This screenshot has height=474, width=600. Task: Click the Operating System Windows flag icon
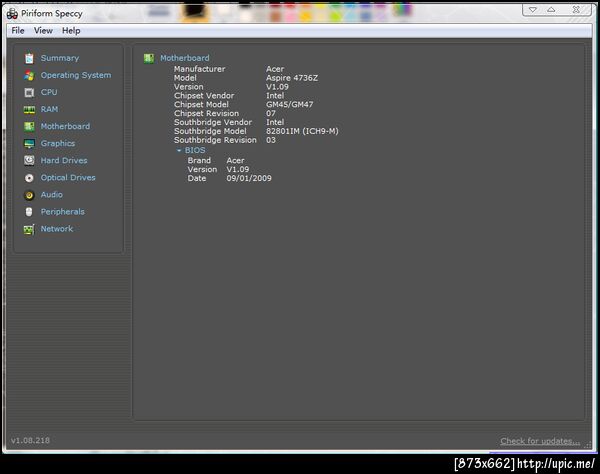pyautogui.click(x=29, y=75)
